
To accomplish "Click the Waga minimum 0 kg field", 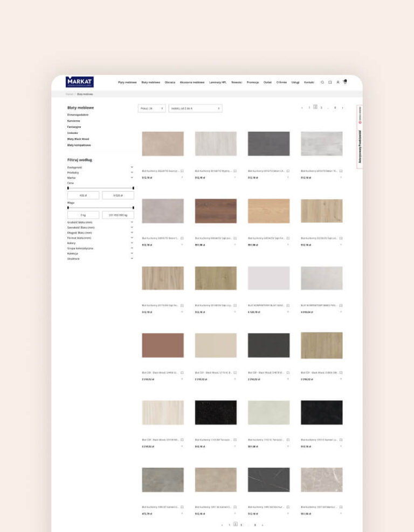I will point(83,215).
